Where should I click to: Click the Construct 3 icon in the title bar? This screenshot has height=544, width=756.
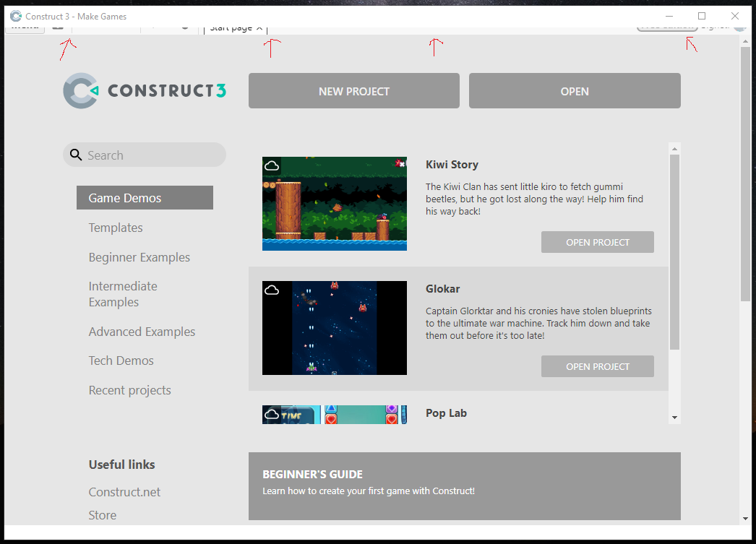tap(16, 16)
